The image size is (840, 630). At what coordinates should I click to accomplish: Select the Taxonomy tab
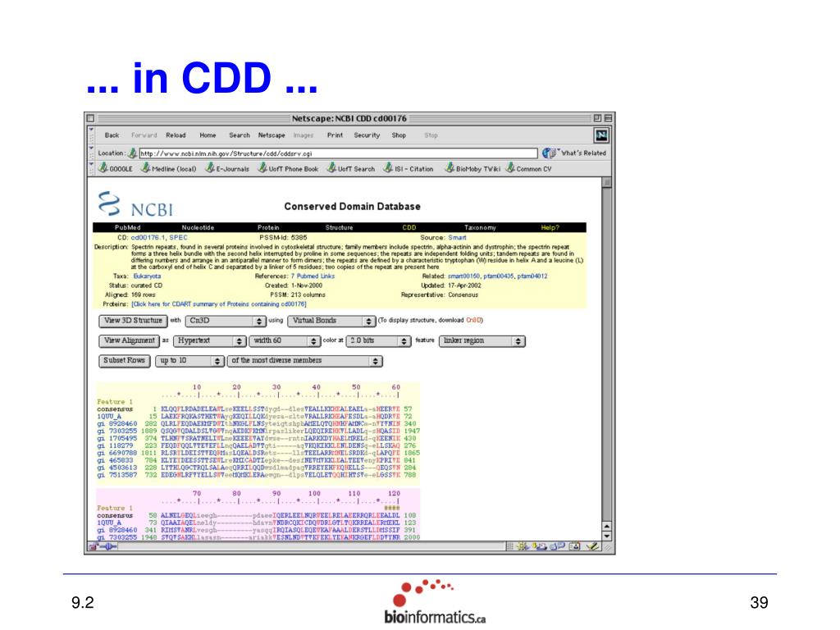[480, 228]
